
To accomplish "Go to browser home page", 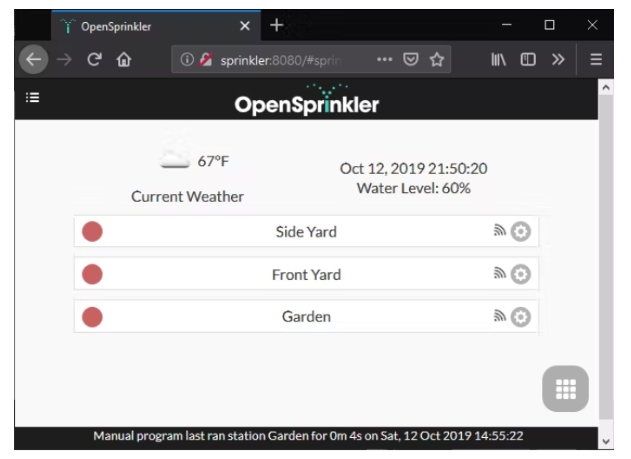I will (x=124, y=60).
